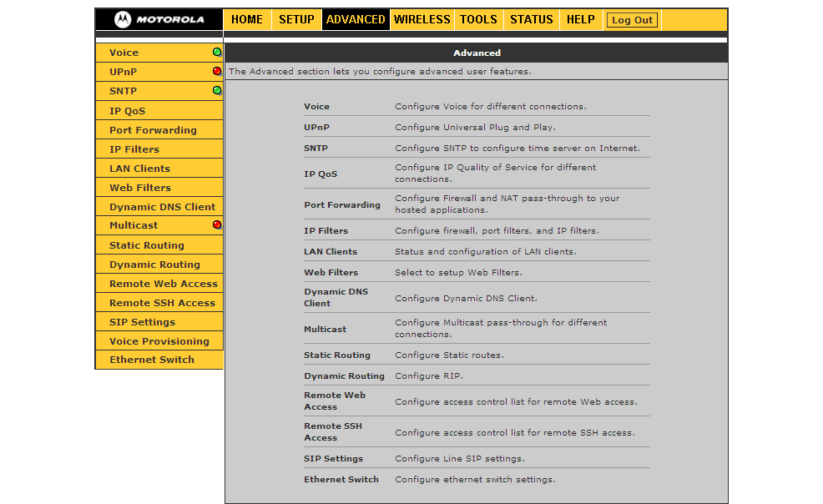Click IP Filters in the Advanced table
The width and height of the screenshot is (823, 504).
pyautogui.click(x=326, y=231)
